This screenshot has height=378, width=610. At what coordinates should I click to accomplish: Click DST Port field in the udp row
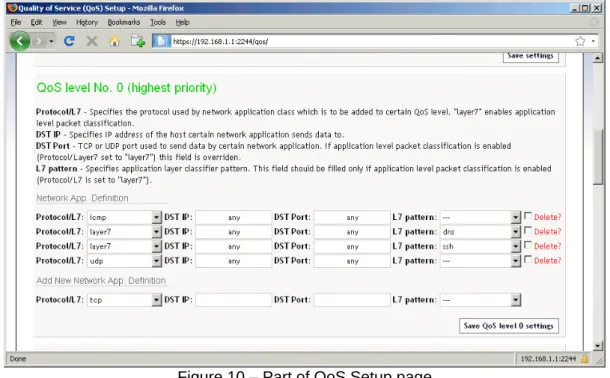(352, 261)
